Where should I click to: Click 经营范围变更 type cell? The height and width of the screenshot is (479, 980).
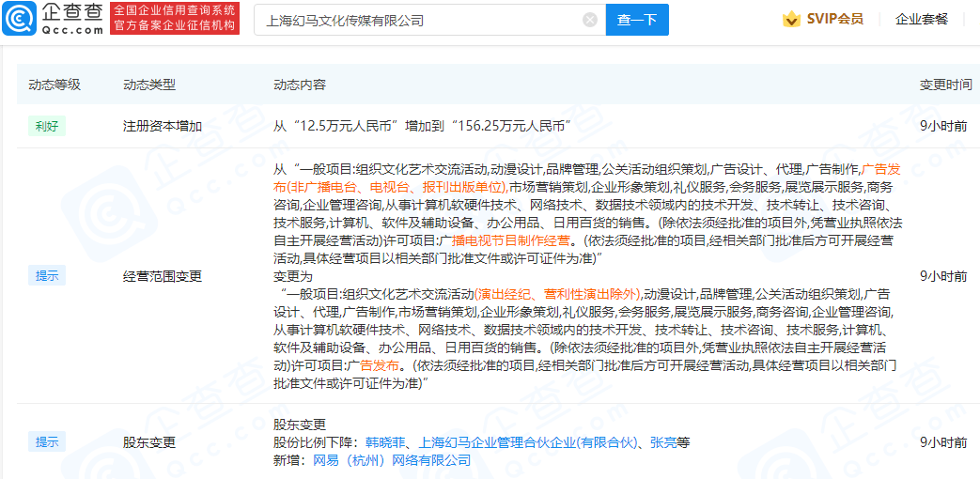pos(163,276)
